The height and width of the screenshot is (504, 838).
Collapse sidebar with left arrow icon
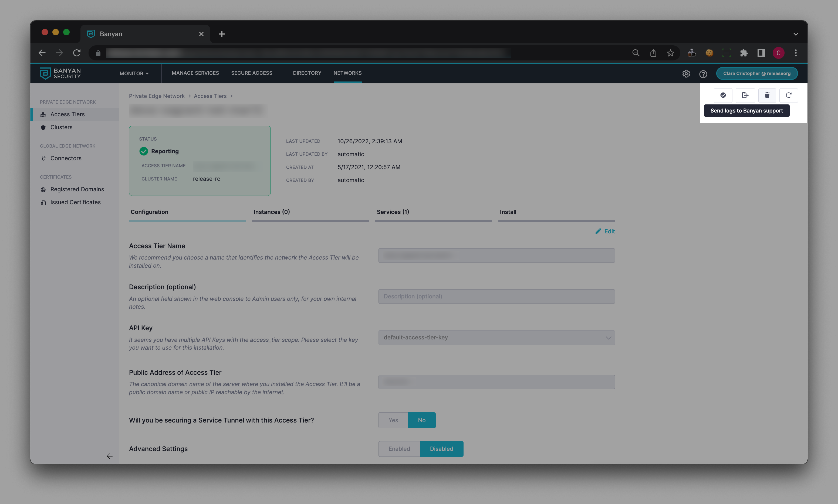[x=109, y=456]
